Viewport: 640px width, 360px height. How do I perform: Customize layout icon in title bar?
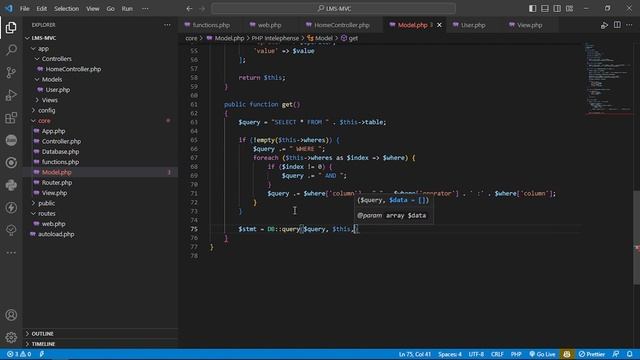569,9
